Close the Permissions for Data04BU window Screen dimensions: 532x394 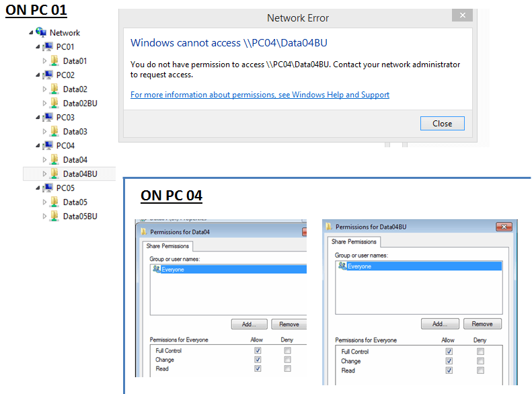504,227
